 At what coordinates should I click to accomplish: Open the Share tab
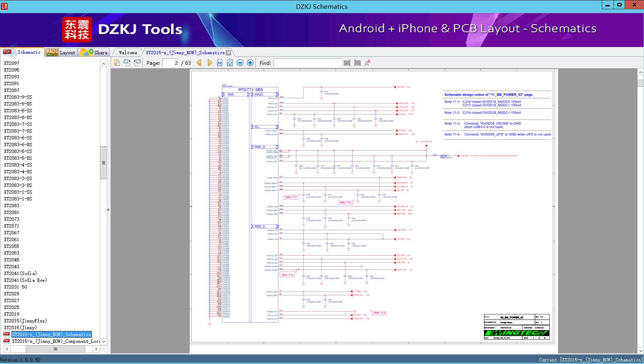point(94,53)
